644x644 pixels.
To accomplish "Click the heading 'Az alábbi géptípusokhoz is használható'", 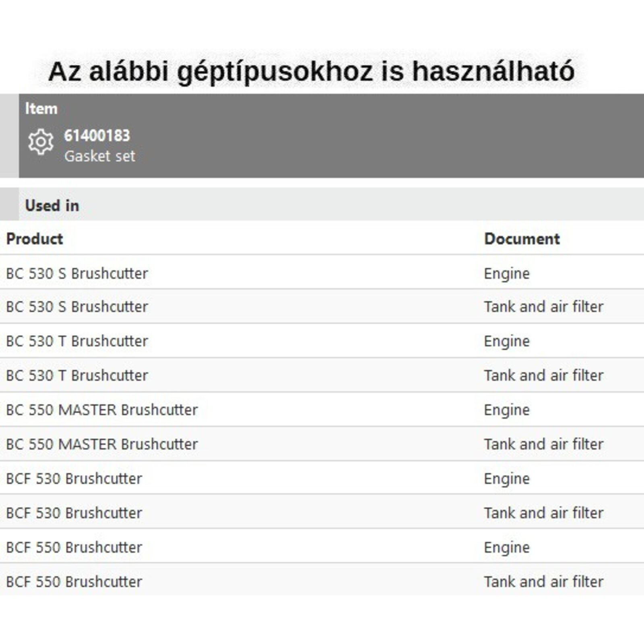I will pyautogui.click(x=311, y=72).
